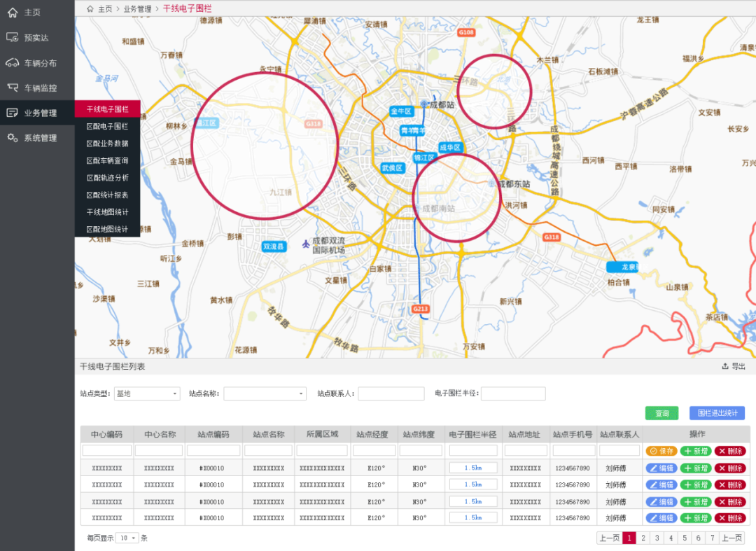Open 区配业务数据 submenu item

[108, 143]
